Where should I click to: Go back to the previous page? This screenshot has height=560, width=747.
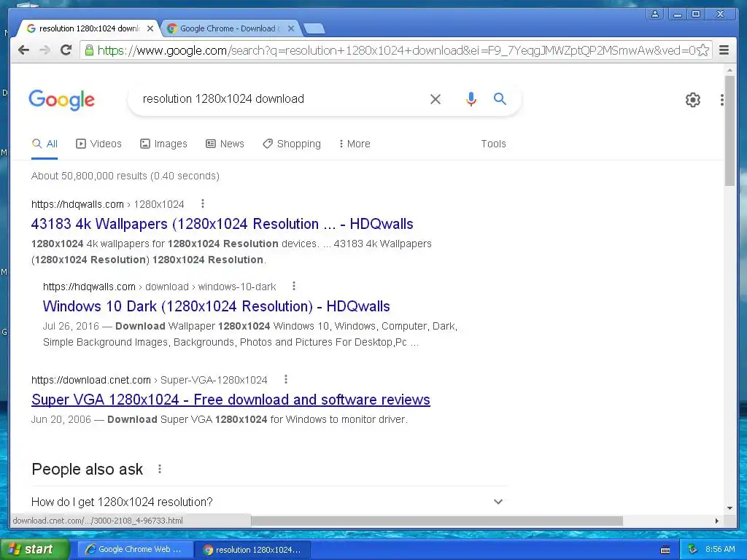[23, 50]
